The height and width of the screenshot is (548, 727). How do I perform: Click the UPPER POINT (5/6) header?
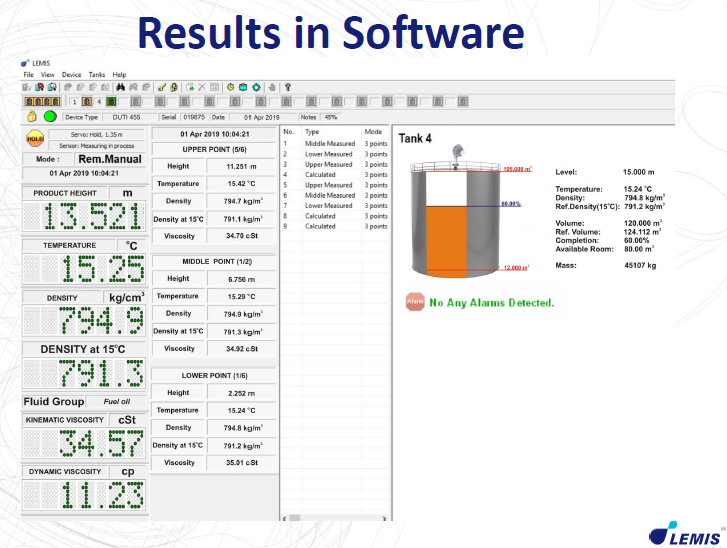click(214, 150)
